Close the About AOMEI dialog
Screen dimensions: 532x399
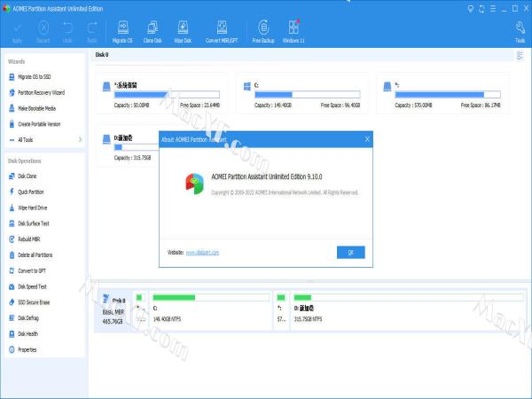pos(367,139)
